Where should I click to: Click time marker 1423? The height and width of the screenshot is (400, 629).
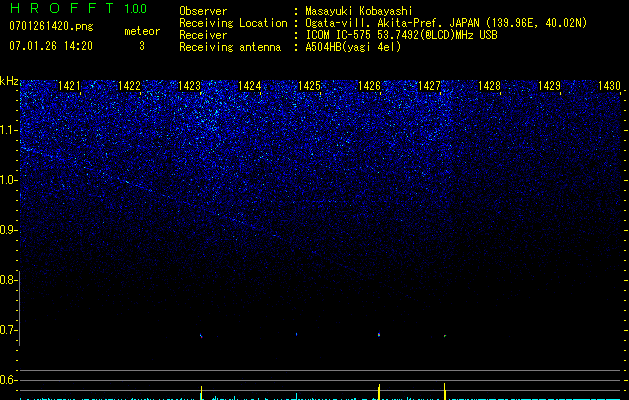pyautogui.click(x=189, y=86)
